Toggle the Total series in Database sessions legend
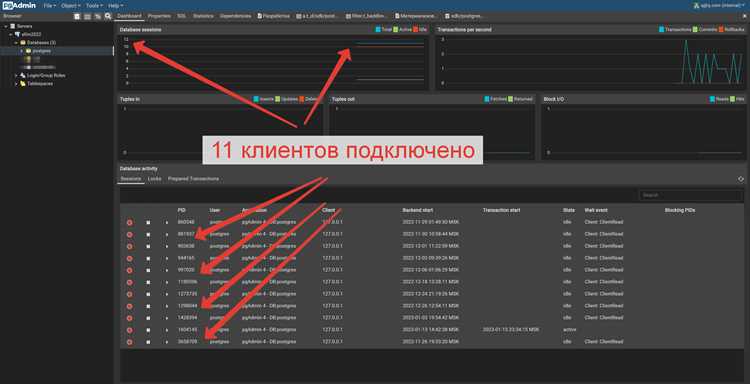750x384 pixels. pyautogui.click(x=384, y=30)
